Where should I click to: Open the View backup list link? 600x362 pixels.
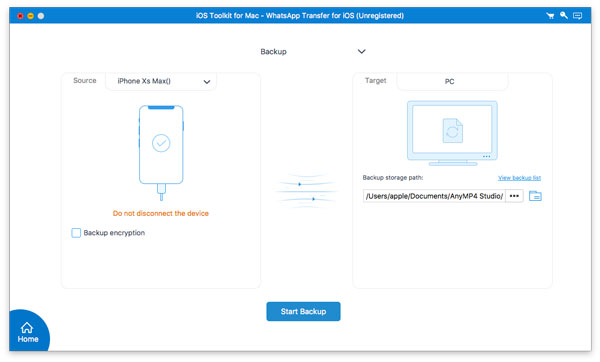(x=519, y=178)
